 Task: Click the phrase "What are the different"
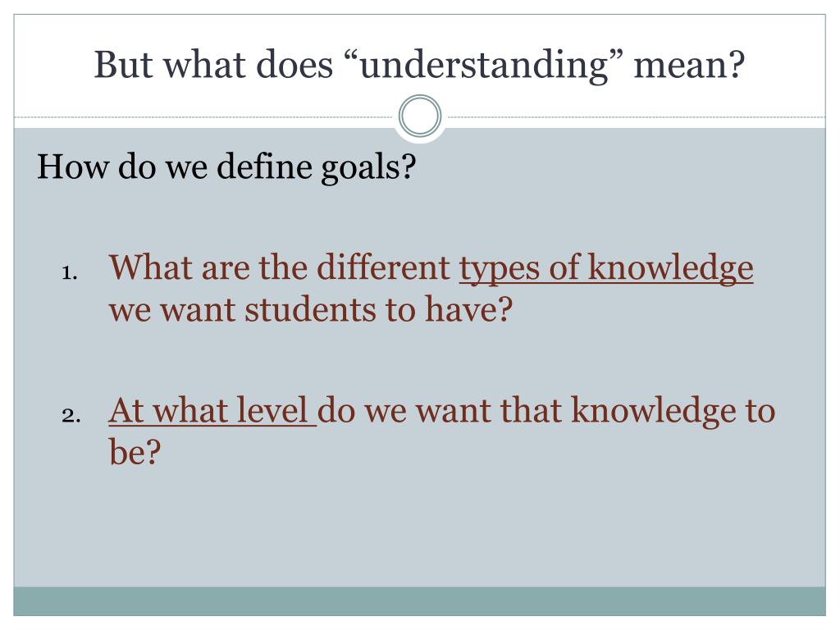pos(279,267)
